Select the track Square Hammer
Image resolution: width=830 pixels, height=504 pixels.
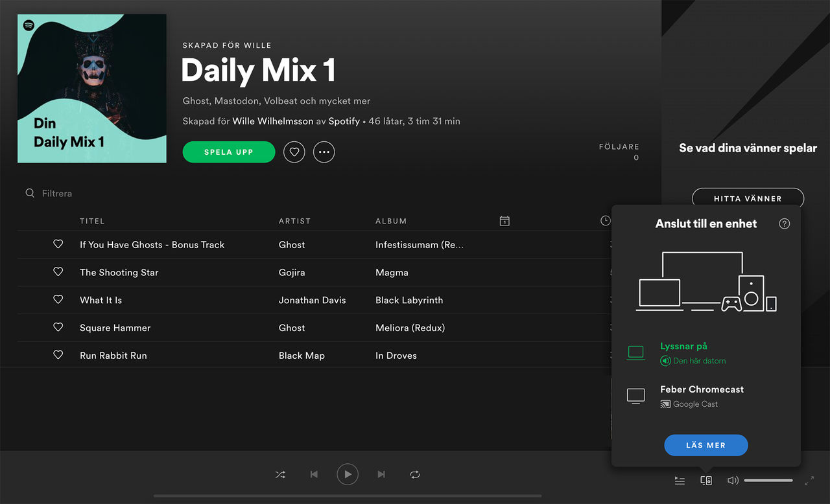(x=115, y=328)
